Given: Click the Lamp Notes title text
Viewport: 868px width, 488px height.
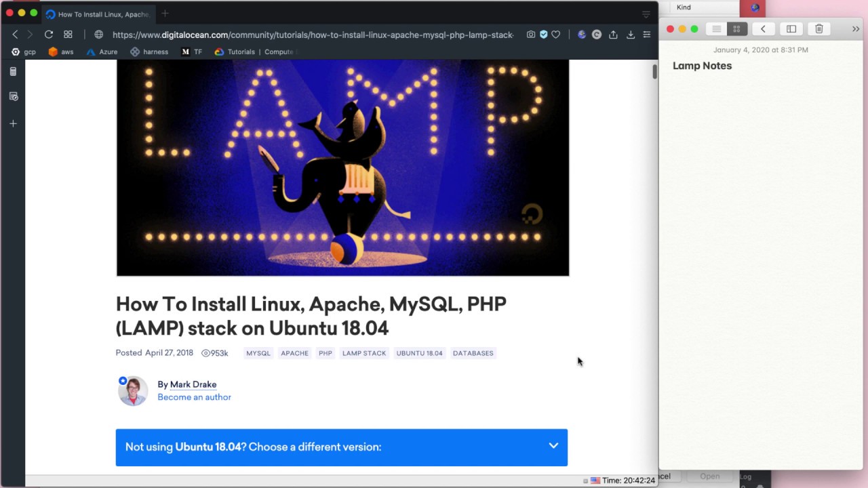Looking at the screenshot, I should click(x=702, y=66).
